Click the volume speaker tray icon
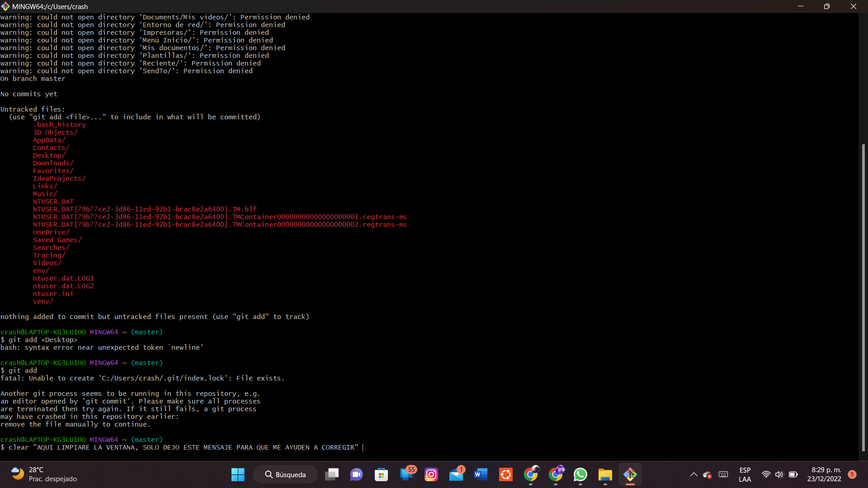 [779, 474]
